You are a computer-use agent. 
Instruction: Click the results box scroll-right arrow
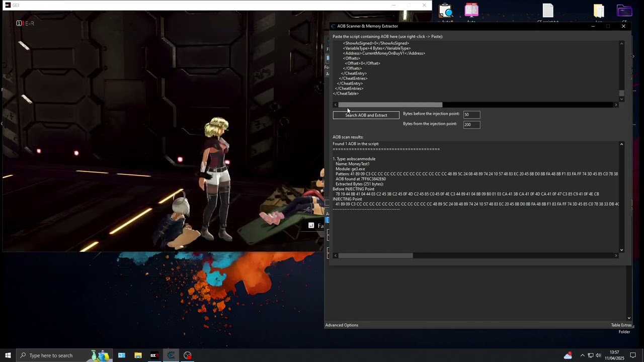tap(615, 255)
